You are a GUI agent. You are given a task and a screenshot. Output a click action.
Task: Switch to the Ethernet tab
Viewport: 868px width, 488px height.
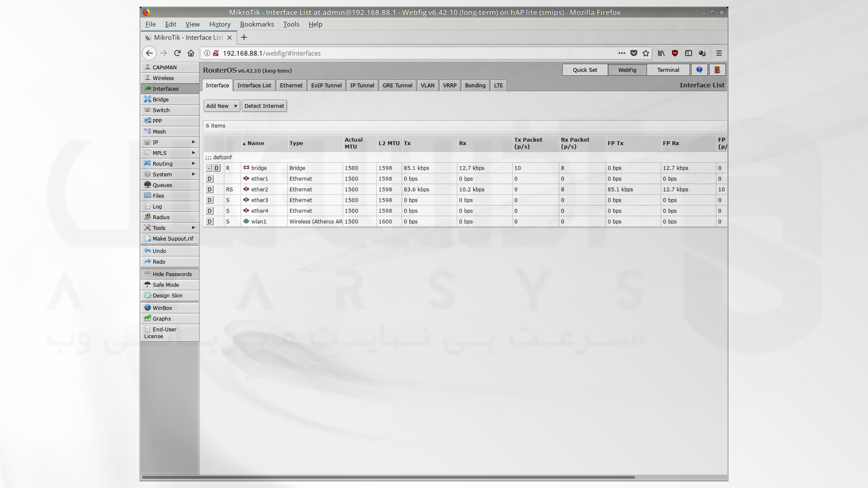coord(291,85)
